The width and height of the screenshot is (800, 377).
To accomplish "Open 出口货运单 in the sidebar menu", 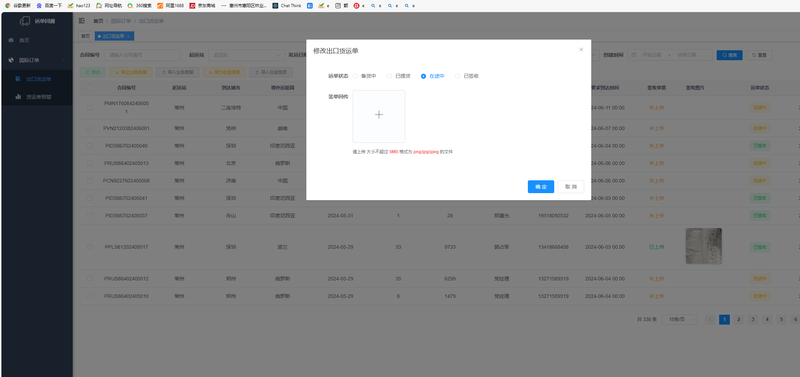I will click(37, 79).
